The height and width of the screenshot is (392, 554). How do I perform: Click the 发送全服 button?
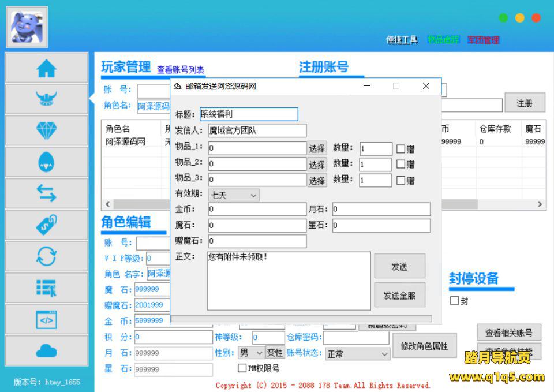399,296
